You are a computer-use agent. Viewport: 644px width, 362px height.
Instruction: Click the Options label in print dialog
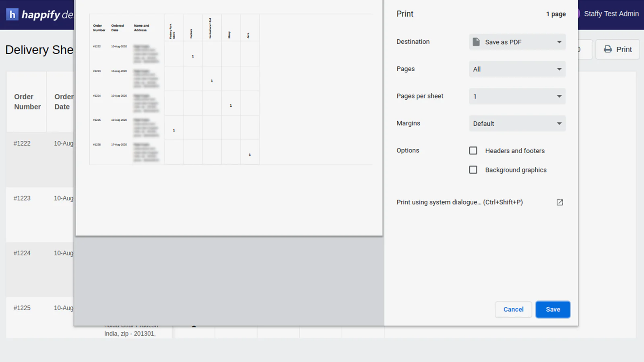coord(408,150)
